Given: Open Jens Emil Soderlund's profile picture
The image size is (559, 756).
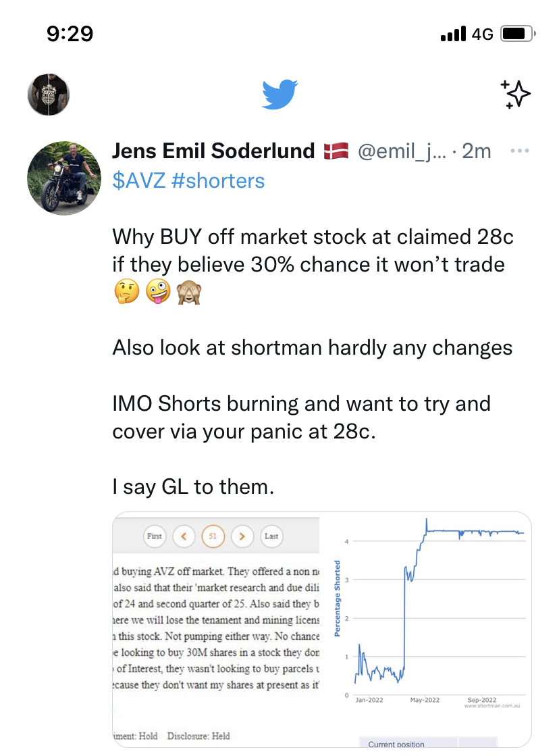Looking at the screenshot, I should (64, 178).
